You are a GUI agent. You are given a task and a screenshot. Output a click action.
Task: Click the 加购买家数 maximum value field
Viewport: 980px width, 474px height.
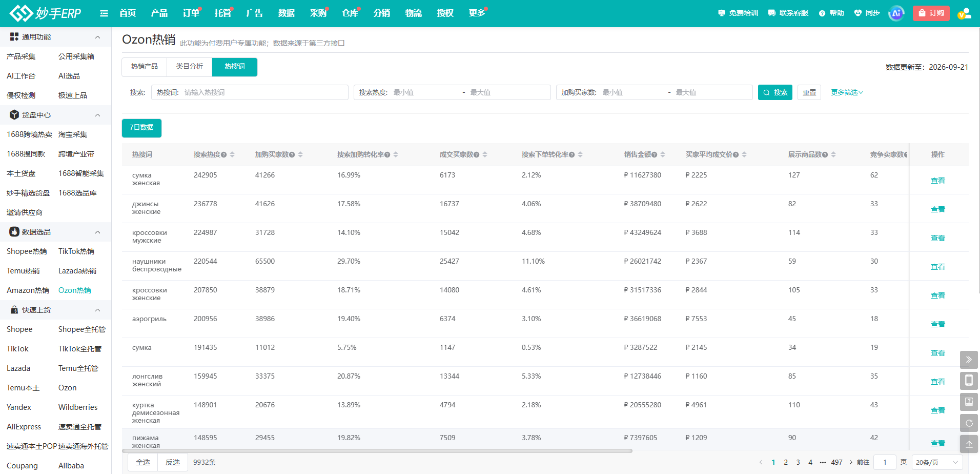point(711,92)
